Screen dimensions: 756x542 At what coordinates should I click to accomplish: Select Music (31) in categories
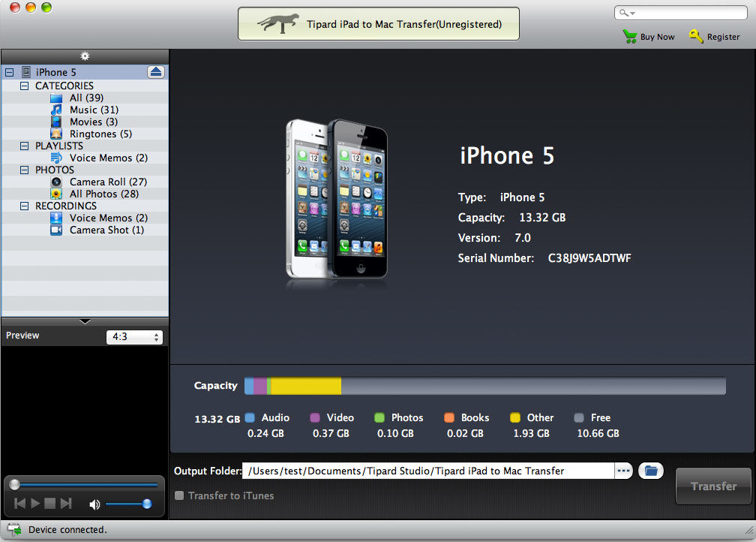pyautogui.click(x=94, y=110)
